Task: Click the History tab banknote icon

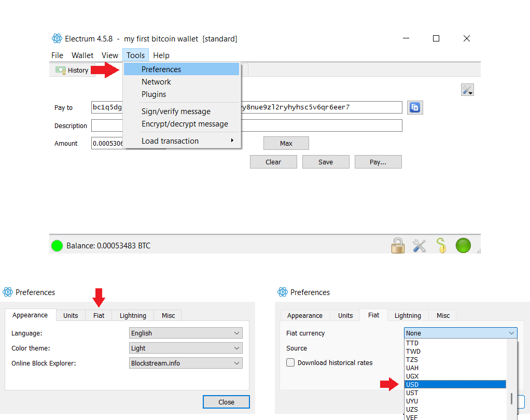Action: 61,70
